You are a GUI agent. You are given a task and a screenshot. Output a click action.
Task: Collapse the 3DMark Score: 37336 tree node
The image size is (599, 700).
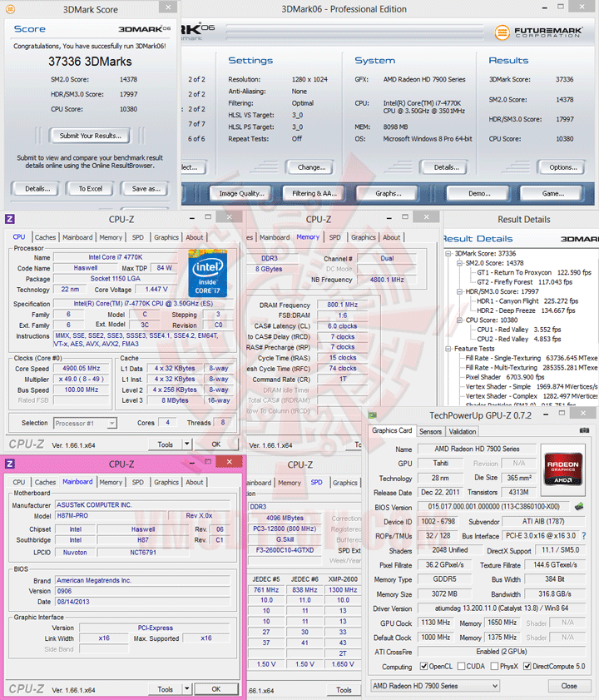[448, 254]
